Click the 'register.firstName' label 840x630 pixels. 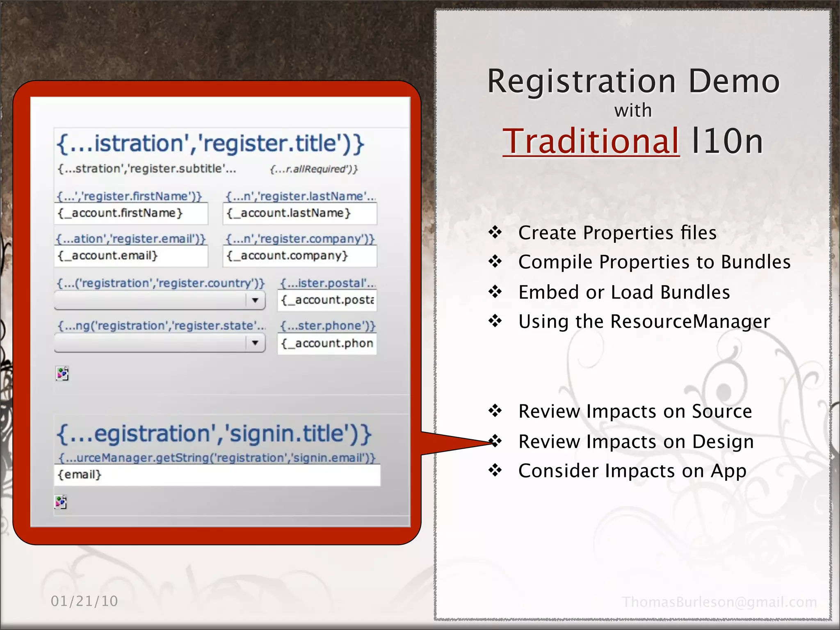pos(129,196)
